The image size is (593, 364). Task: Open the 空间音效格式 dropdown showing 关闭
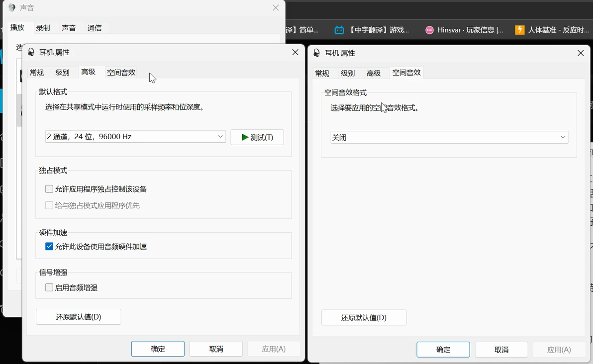449,137
